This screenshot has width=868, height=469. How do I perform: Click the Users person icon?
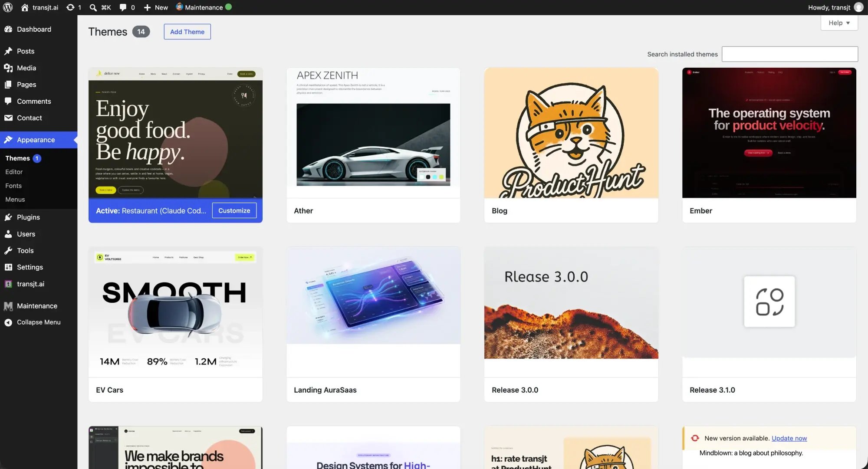coord(8,234)
